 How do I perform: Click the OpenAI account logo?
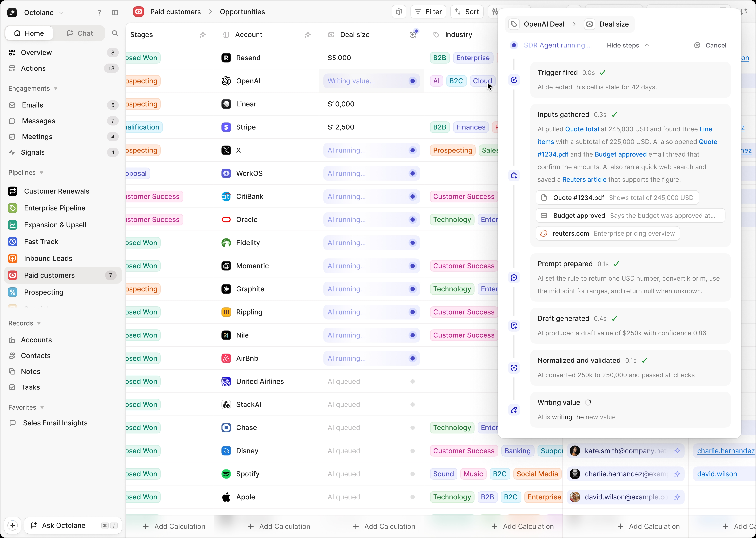226,81
